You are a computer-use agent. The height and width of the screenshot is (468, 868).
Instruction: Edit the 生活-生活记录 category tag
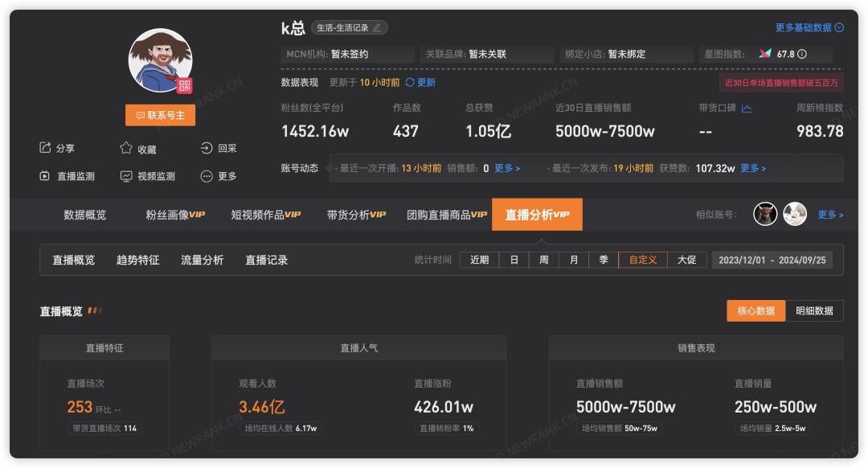click(x=377, y=28)
